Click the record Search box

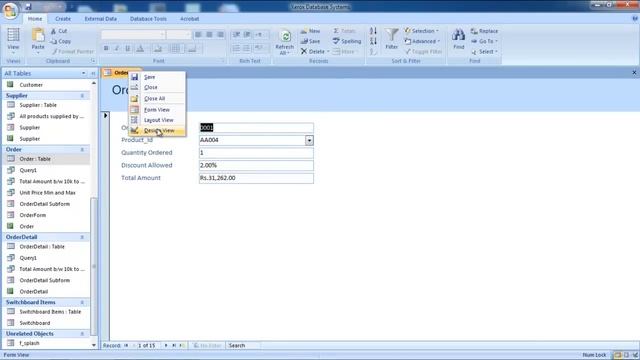pyautogui.click(x=243, y=346)
